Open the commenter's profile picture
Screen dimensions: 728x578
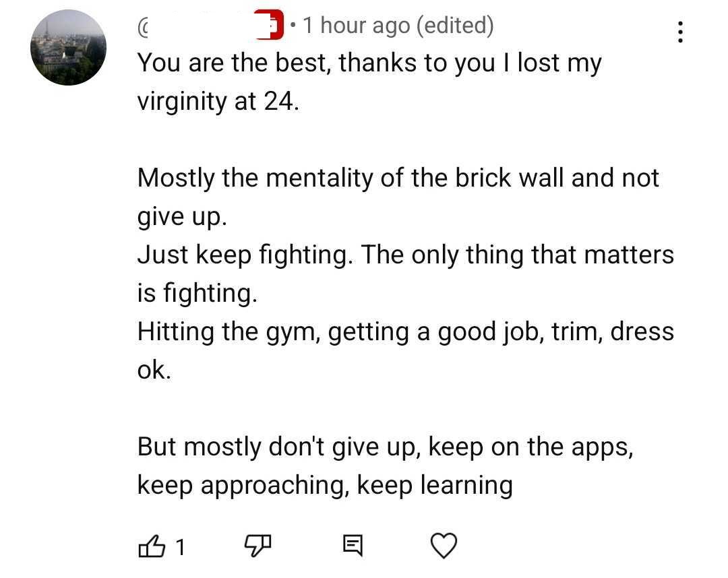click(x=68, y=47)
